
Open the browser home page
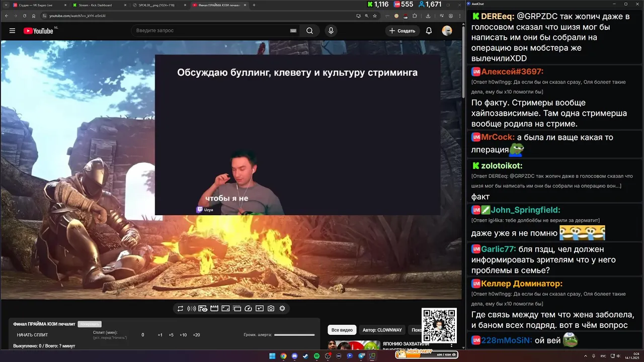coord(33,16)
